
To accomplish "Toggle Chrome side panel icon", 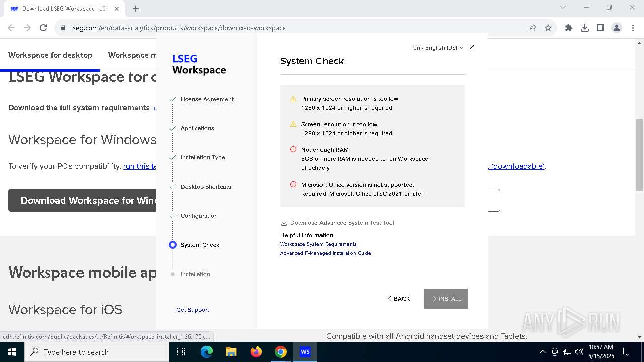I will pos(601,28).
